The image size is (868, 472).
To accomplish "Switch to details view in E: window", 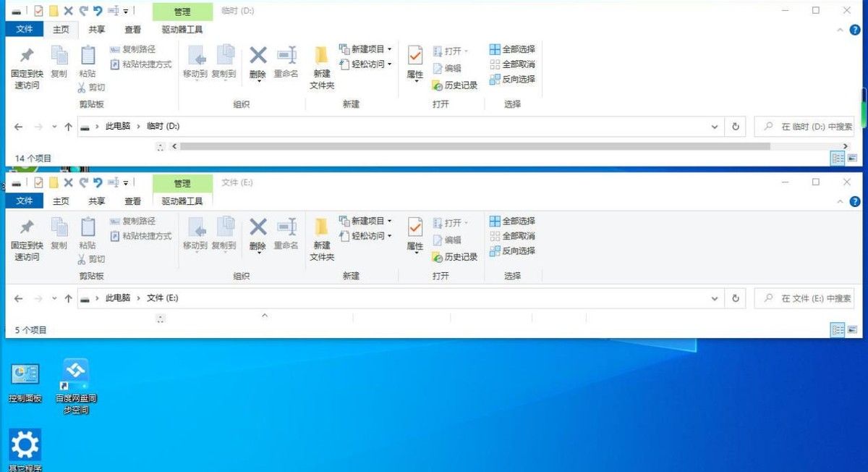I will tap(838, 330).
